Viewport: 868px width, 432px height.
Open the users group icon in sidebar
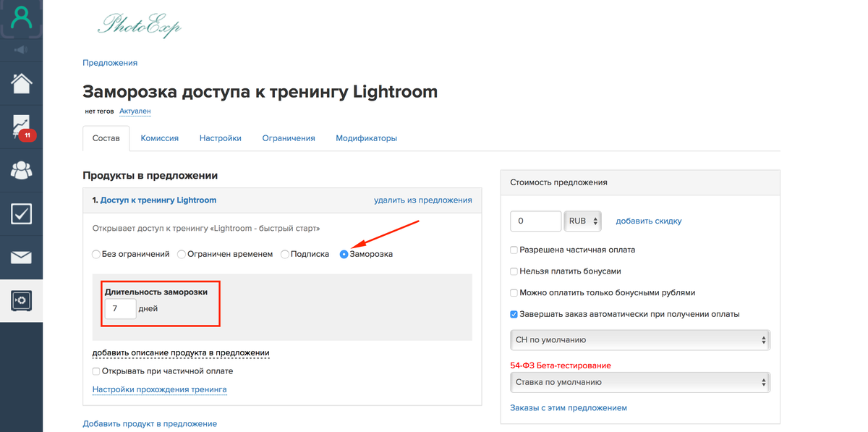21,170
